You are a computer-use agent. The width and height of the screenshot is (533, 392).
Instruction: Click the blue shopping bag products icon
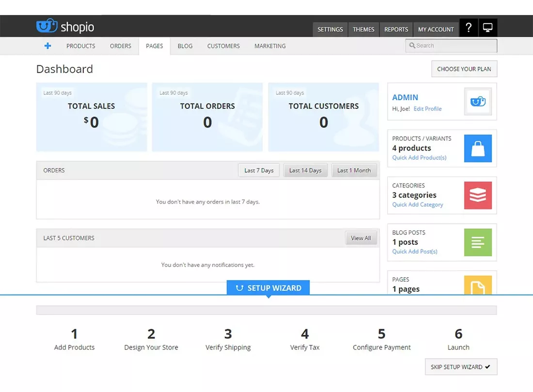coord(478,148)
